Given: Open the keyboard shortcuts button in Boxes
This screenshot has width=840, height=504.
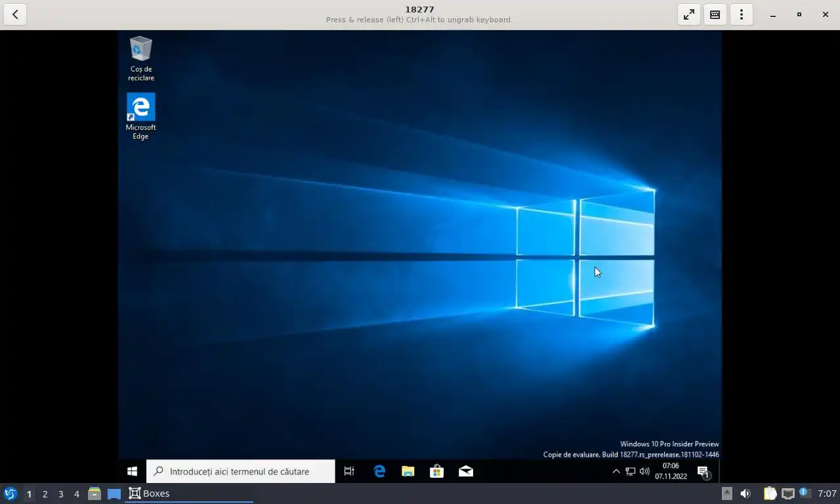Looking at the screenshot, I should (x=715, y=14).
